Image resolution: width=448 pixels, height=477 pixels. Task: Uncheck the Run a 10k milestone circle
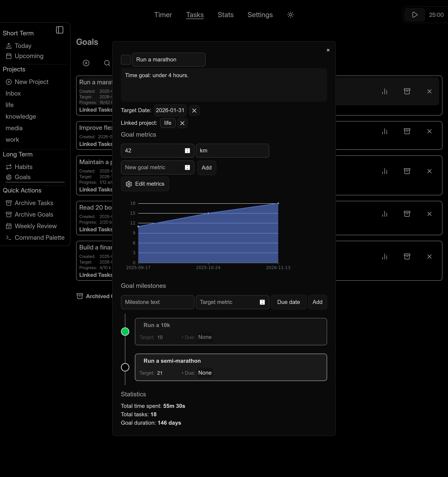[125, 332]
